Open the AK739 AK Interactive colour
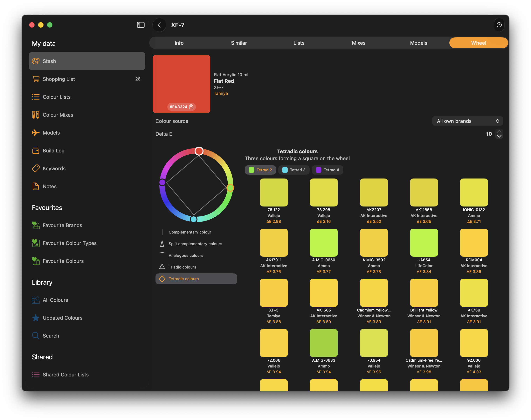Image resolution: width=531 pixels, height=420 pixels. [x=474, y=293]
